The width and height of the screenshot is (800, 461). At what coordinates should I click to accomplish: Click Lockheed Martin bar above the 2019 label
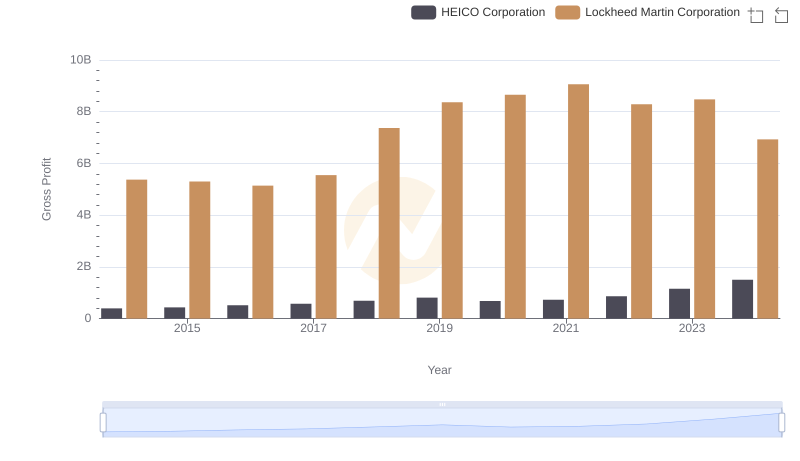tap(452, 210)
